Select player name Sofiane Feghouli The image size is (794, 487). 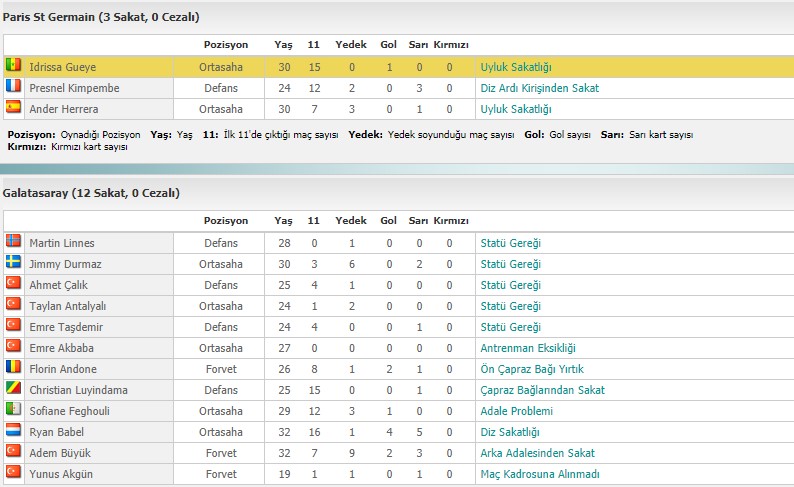tap(69, 411)
